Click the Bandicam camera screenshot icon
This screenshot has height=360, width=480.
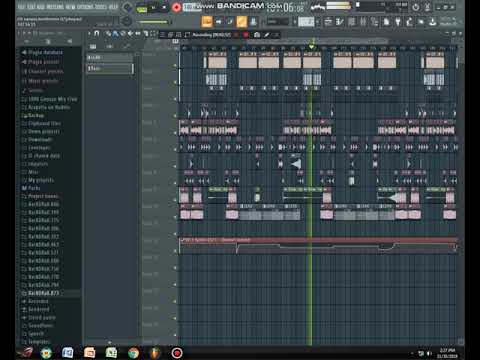[x=257, y=35]
